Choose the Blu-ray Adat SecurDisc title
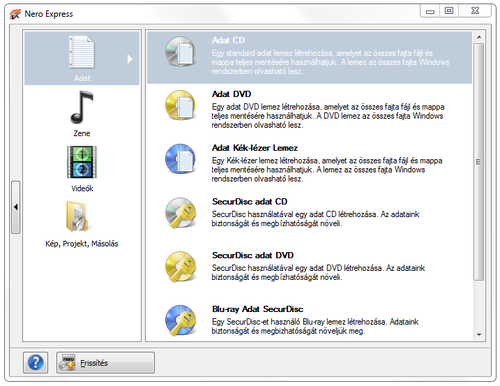 (257, 309)
